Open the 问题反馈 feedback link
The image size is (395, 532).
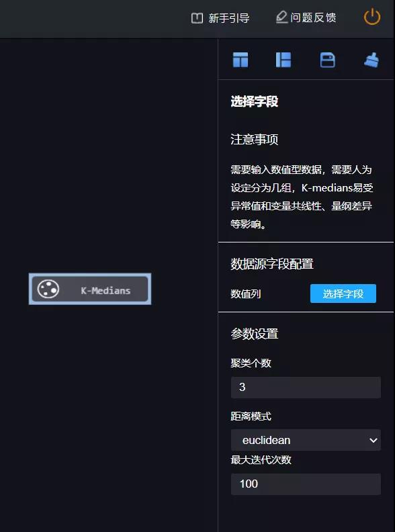pos(313,17)
